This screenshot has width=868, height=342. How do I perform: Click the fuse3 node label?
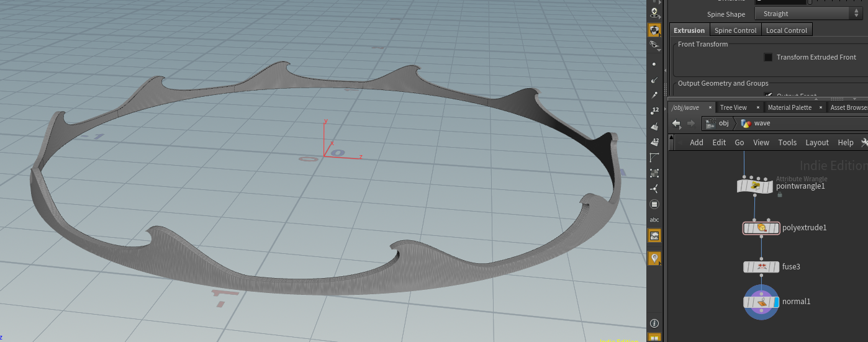(x=791, y=267)
